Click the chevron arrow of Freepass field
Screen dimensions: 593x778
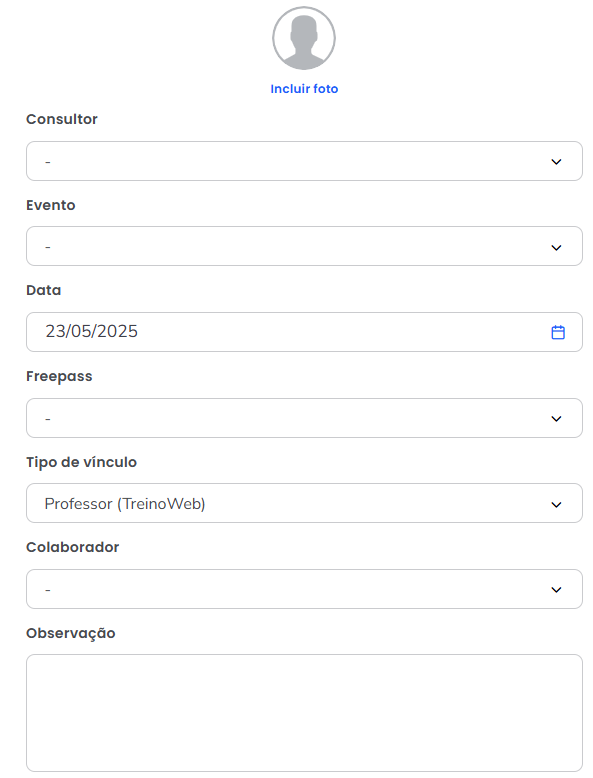556,419
